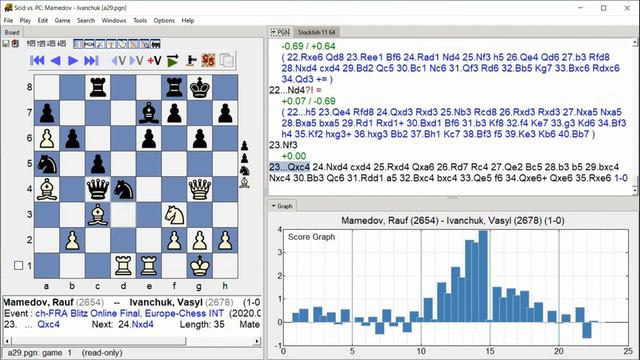Click the lowest negative bar near move 22

(x=587, y=330)
